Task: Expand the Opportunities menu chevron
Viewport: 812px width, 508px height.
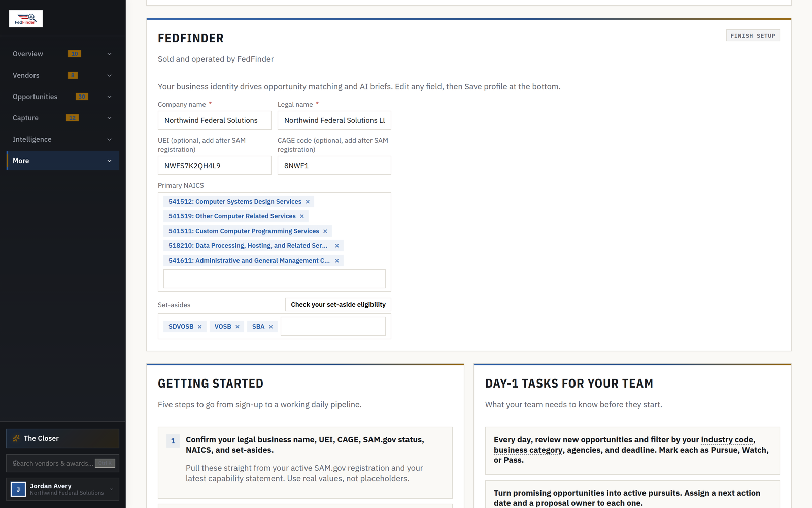Action: click(x=109, y=97)
